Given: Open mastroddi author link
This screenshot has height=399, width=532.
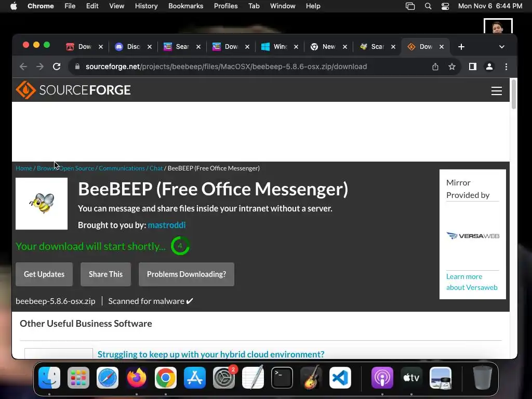Looking at the screenshot, I should coord(167,225).
